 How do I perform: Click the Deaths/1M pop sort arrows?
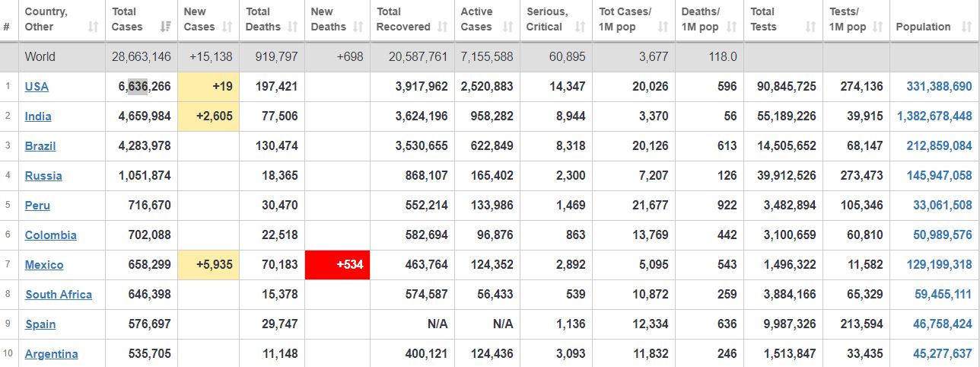pos(731,27)
